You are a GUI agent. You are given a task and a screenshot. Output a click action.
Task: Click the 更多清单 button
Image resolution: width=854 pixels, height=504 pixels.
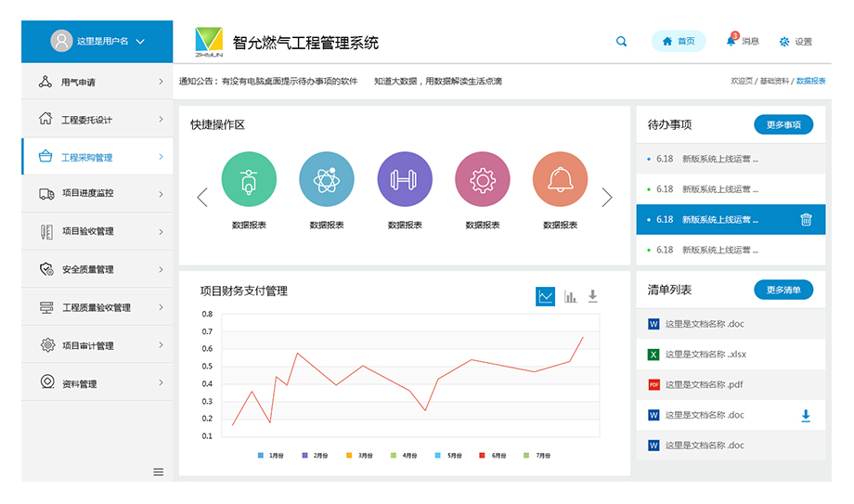click(x=783, y=291)
